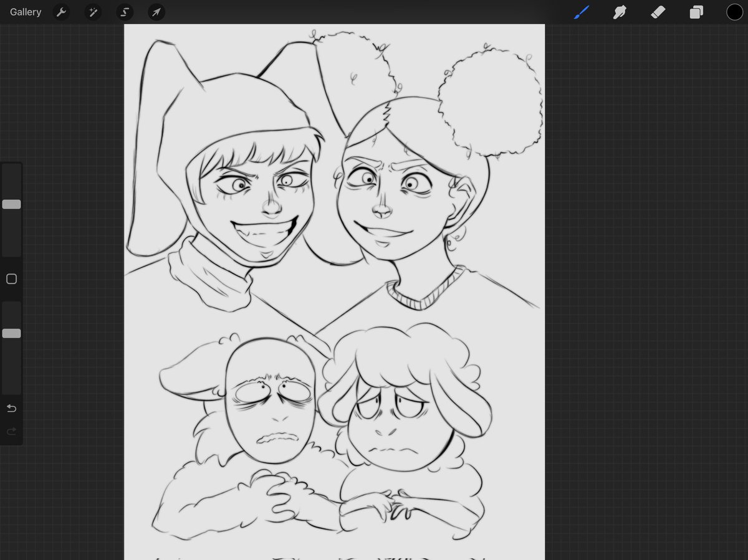Redo the last undone stroke
748x560 pixels.
pyautogui.click(x=11, y=431)
